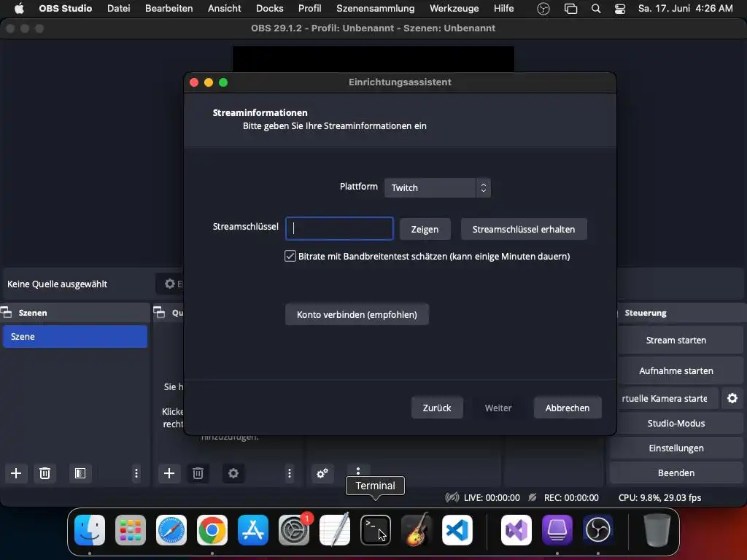The height and width of the screenshot is (560, 747).
Task: Open TextEdit from the Dock
Action: [x=334, y=530]
